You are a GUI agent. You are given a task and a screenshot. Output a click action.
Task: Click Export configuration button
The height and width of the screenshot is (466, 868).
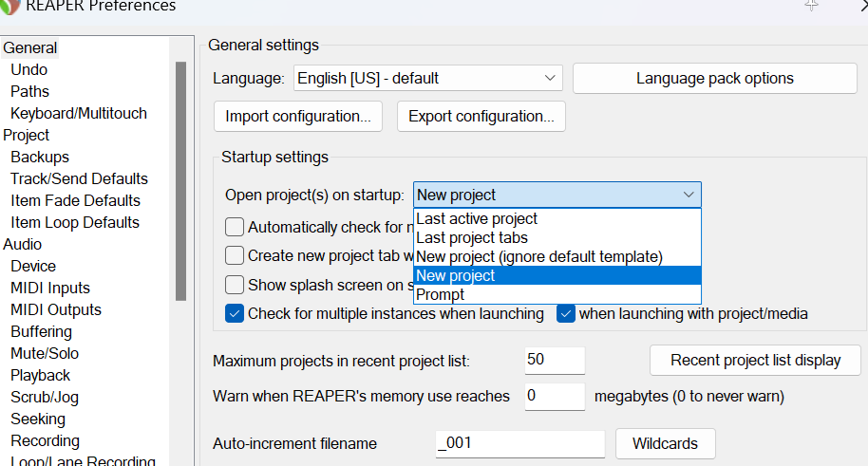[481, 117]
